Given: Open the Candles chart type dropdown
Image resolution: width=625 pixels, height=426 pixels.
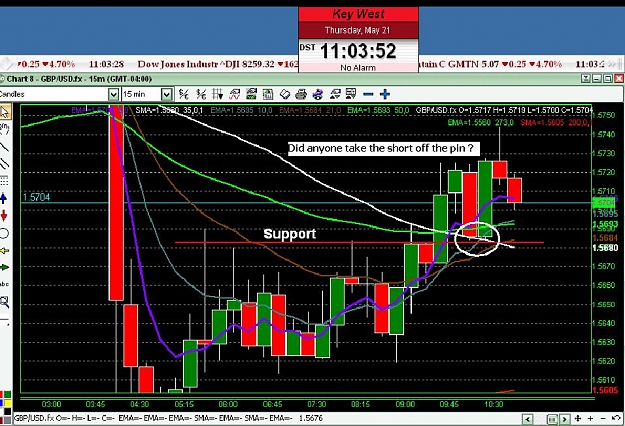Looking at the screenshot, I should coord(114,94).
